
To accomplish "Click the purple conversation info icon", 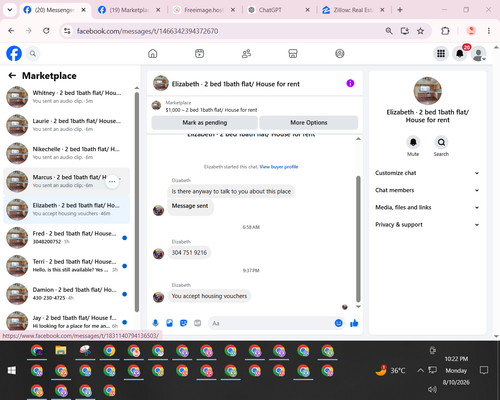I will point(350,83).
